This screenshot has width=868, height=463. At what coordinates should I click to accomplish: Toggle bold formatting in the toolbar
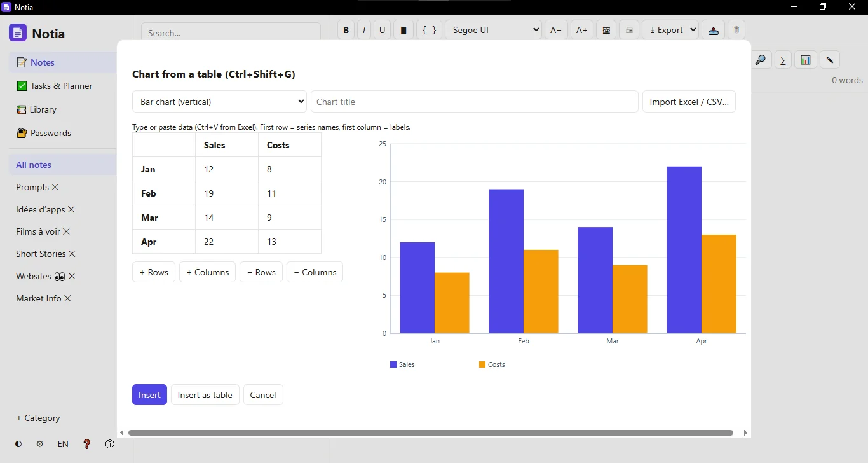(x=346, y=30)
